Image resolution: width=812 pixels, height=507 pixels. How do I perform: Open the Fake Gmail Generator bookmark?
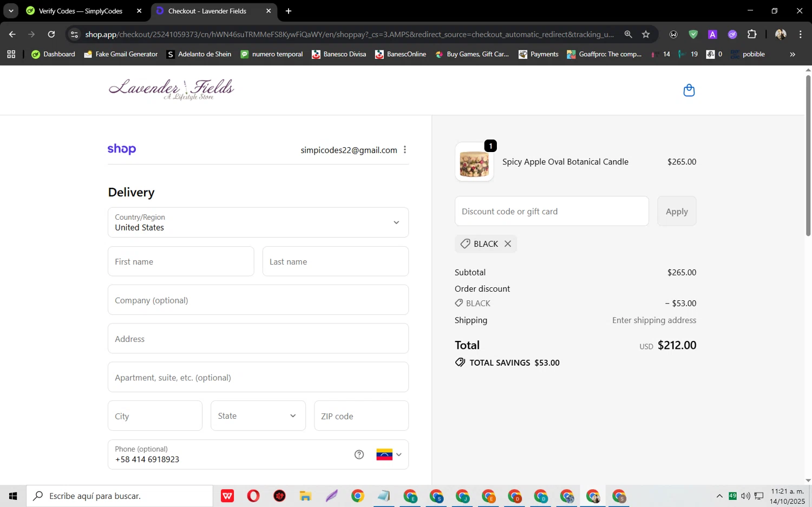click(x=121, y=54)
